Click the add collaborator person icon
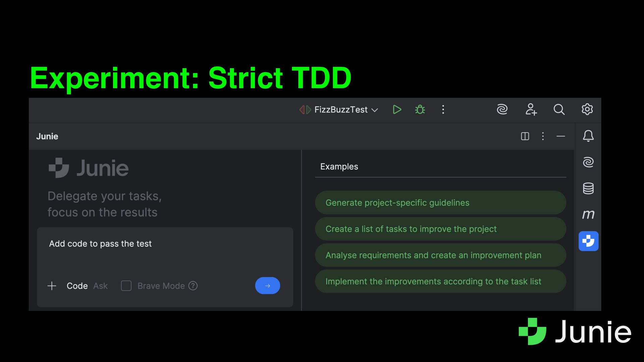Image resolution: width=644 pixels, height=362 pixels. [x=531, y=110]
